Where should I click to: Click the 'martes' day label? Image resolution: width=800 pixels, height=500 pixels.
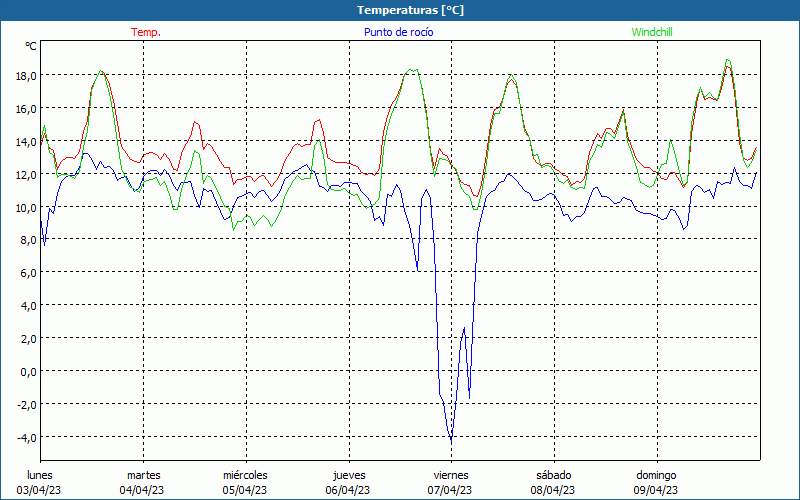pos(143,475)
